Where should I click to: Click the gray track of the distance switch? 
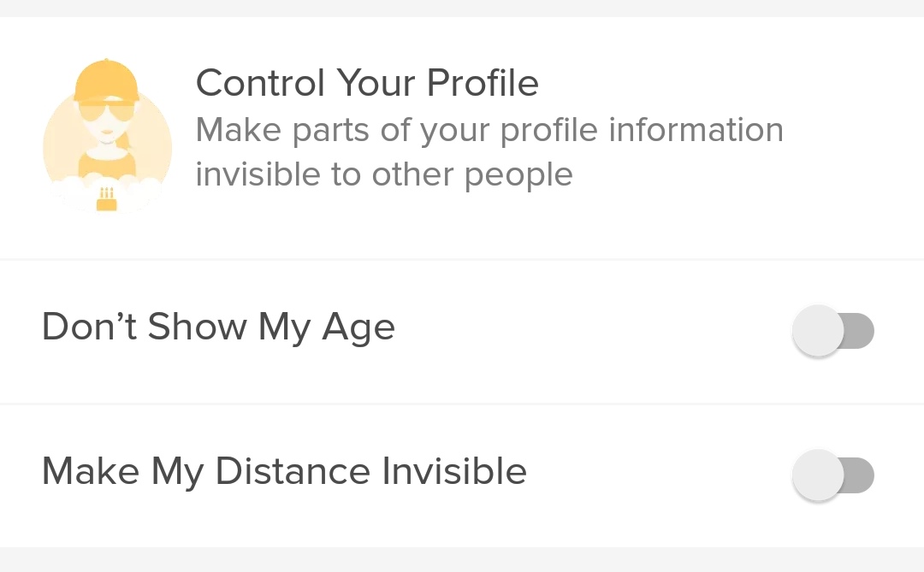point(860,475)
